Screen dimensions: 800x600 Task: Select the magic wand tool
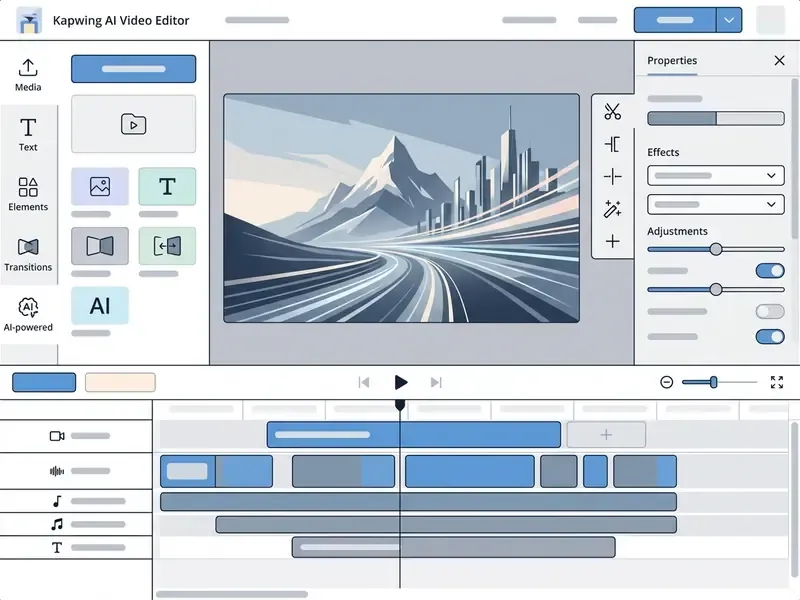[612, 209]
